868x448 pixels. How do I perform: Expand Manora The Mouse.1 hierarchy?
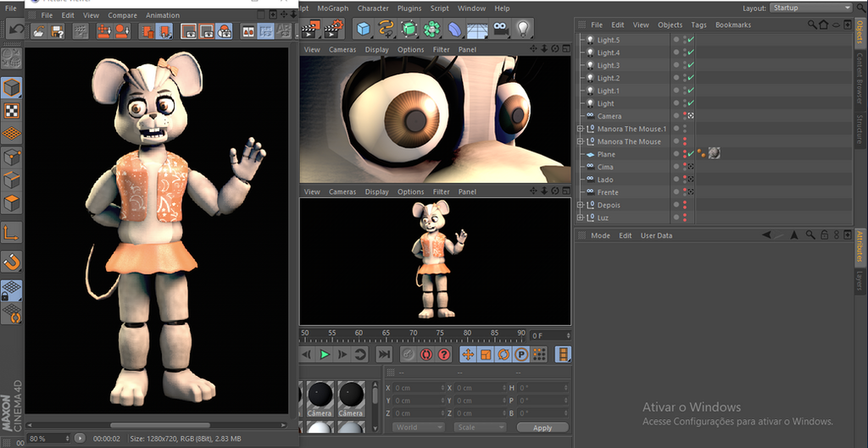point(580,129)
